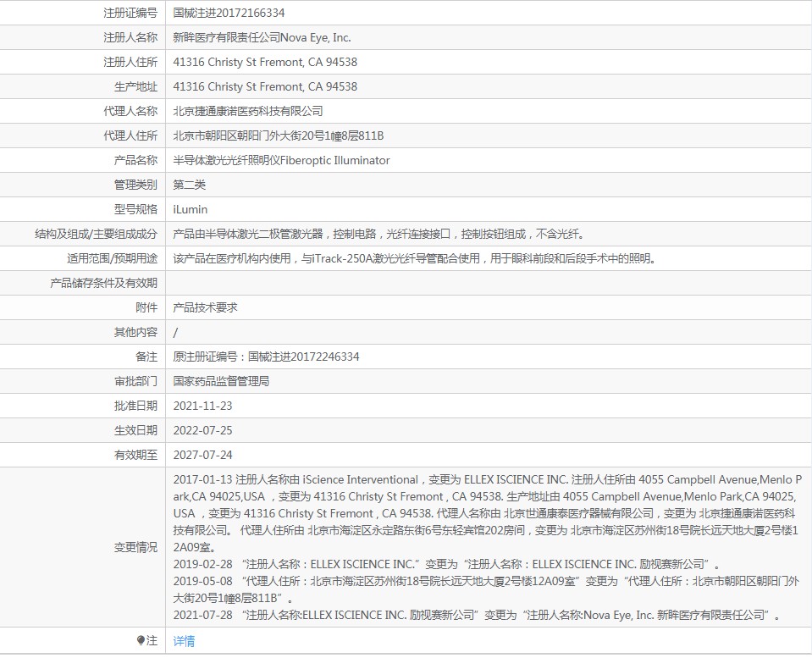Click the 备注 label
812x658 pixels.
(x=146, y=357)
